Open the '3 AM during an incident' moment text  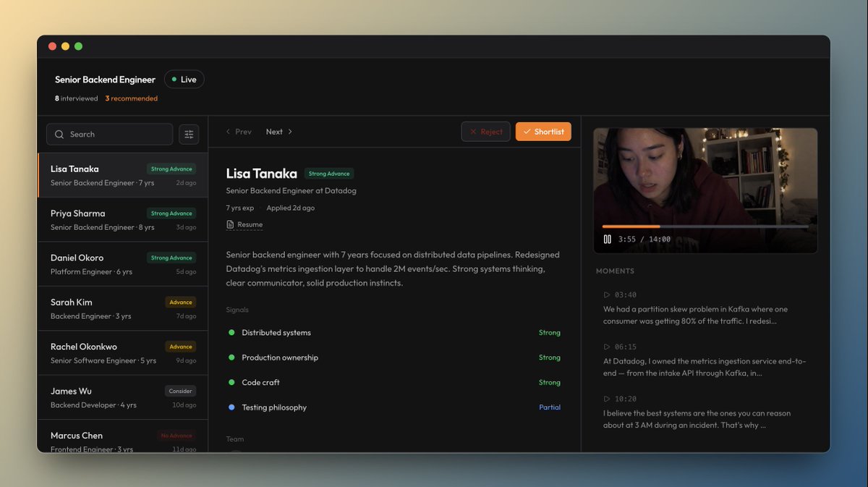pyautogui.click(x=697, y=419)
